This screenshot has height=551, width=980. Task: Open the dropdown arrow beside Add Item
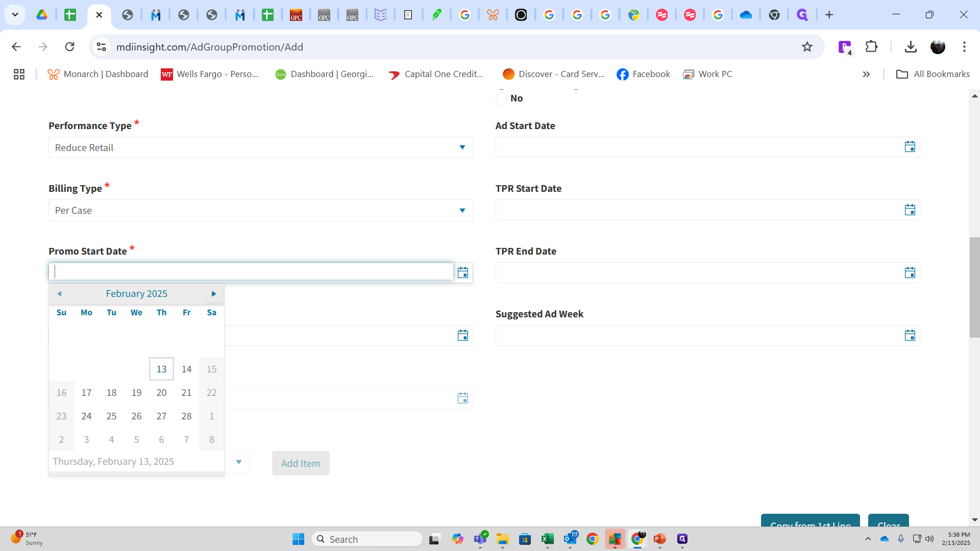(238, 462)
